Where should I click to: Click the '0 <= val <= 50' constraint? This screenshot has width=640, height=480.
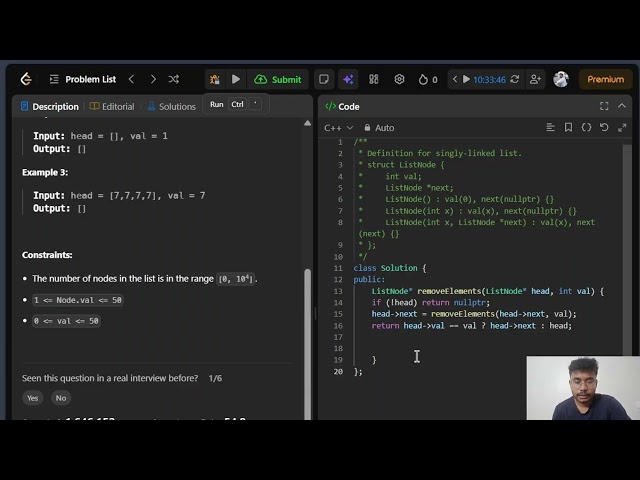coord(67,321)
